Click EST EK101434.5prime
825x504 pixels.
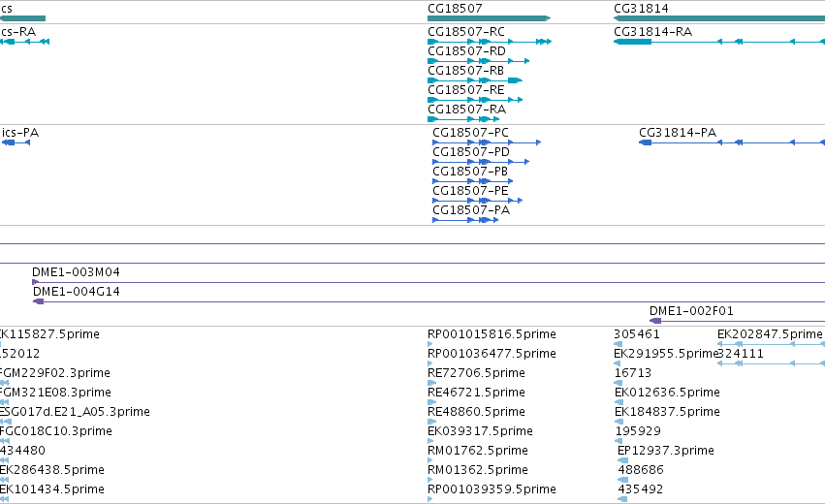pos(52,489)
